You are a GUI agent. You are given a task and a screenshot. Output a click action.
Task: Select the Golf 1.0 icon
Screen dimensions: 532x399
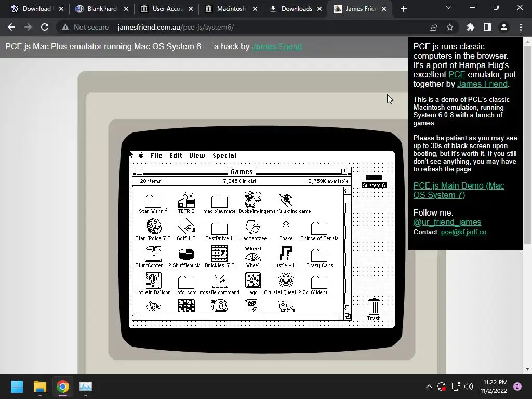(x=187, y=227)
